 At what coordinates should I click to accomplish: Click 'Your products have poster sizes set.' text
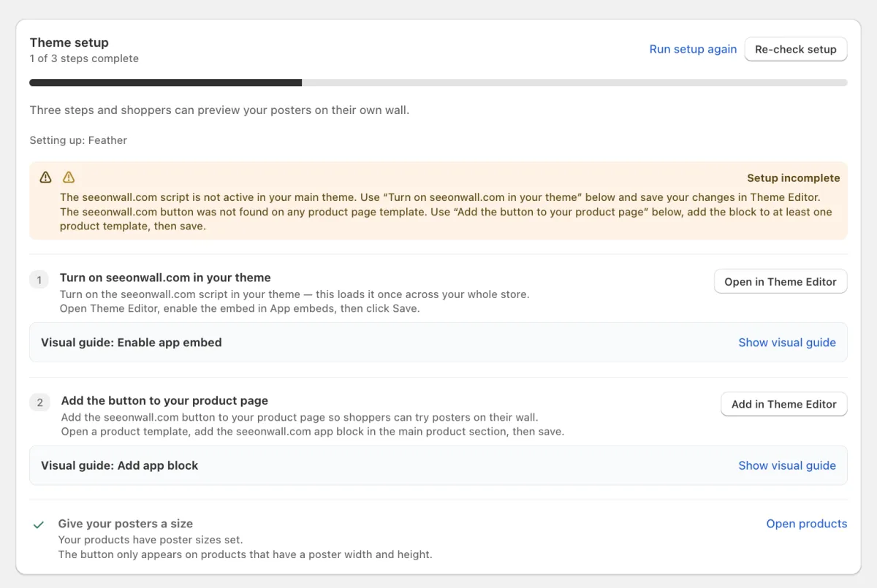coord(151,540)
